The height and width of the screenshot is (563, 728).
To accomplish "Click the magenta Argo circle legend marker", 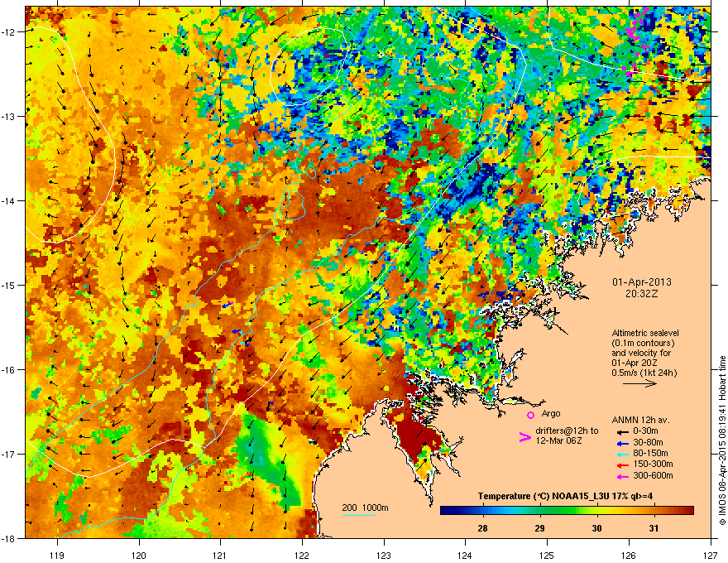I will tap(530, 415).
